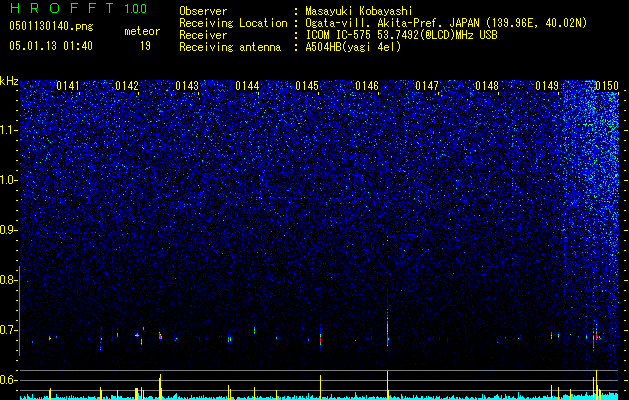Screen dimensions: 629x400
Task: Click the version number 1.0.0
Action: pos(136,9)
